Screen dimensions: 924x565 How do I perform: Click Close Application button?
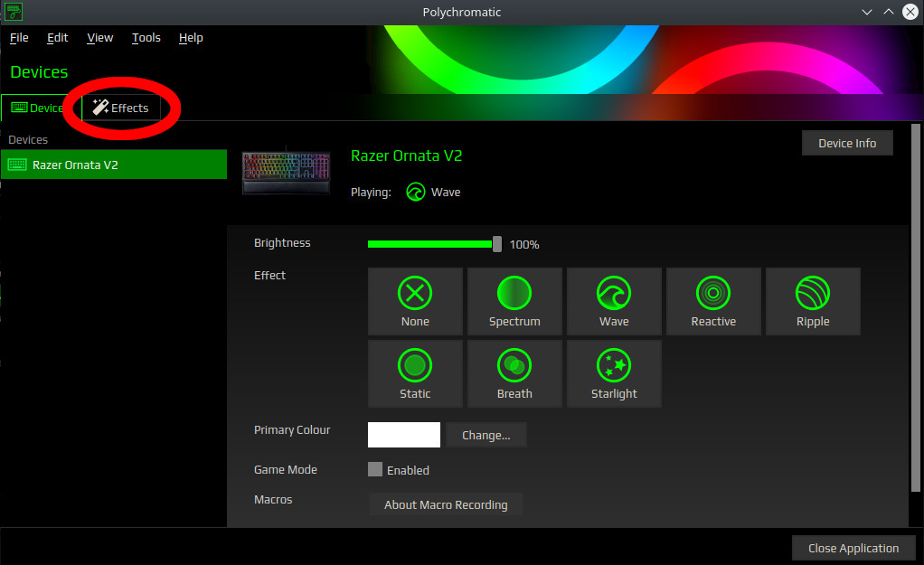click(853, 548)
